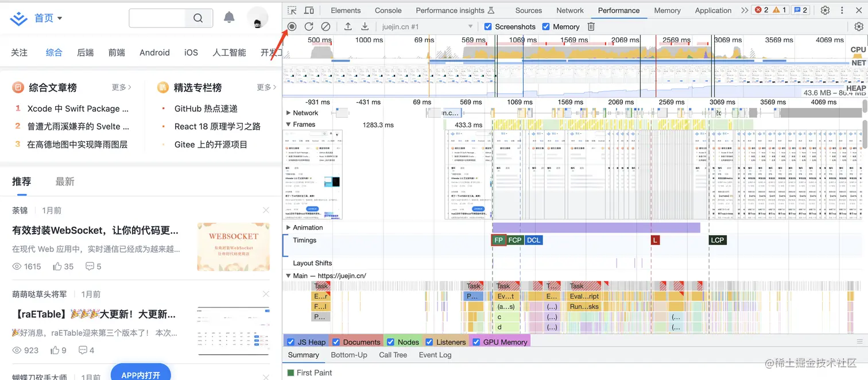
Task: Click the FP timing marker
Action: tap(499, 240)
